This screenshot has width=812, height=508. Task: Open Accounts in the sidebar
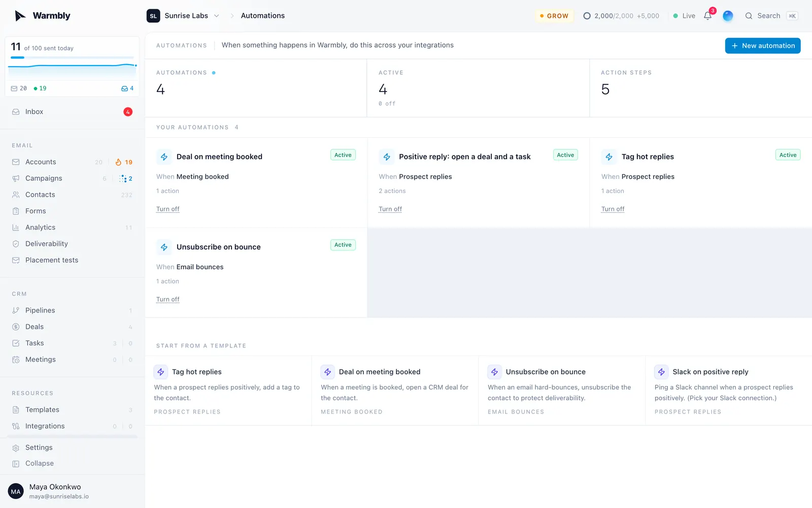click(73, 162)
